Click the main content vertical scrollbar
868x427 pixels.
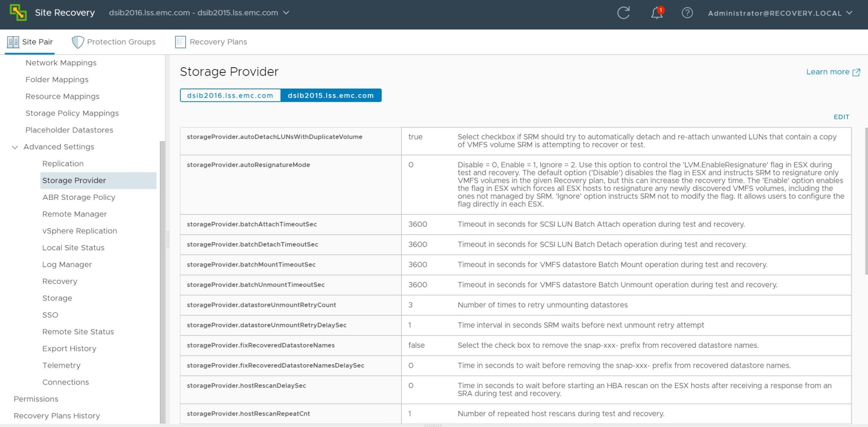pyautogui.click(x=866, y=201)
